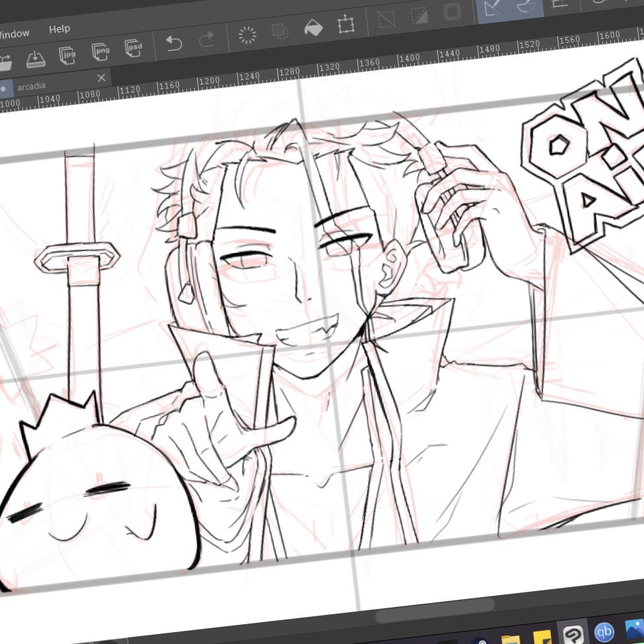Click the Fill paint bucket icon
The width and height of the screenshot is (644, 644).
click(x=313, y=28)
